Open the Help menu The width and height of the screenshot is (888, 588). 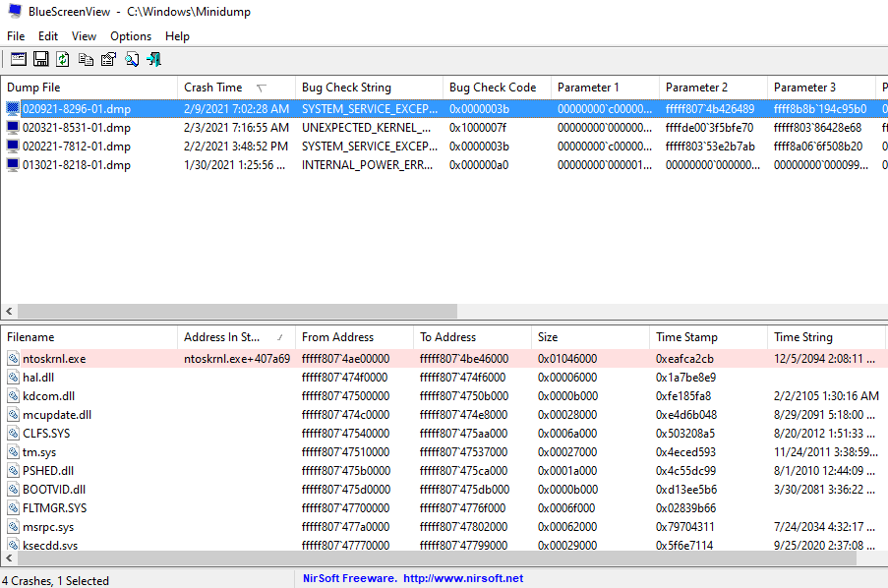[177, 36]
